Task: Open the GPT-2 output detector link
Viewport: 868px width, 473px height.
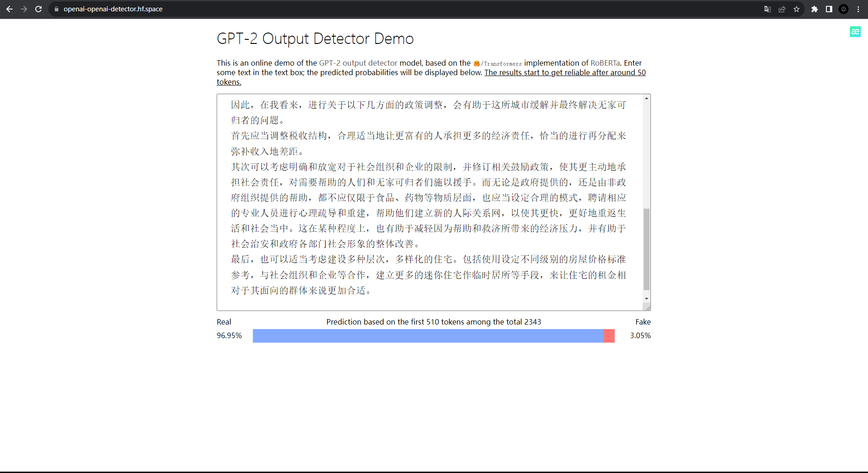Action: [358, 63]
